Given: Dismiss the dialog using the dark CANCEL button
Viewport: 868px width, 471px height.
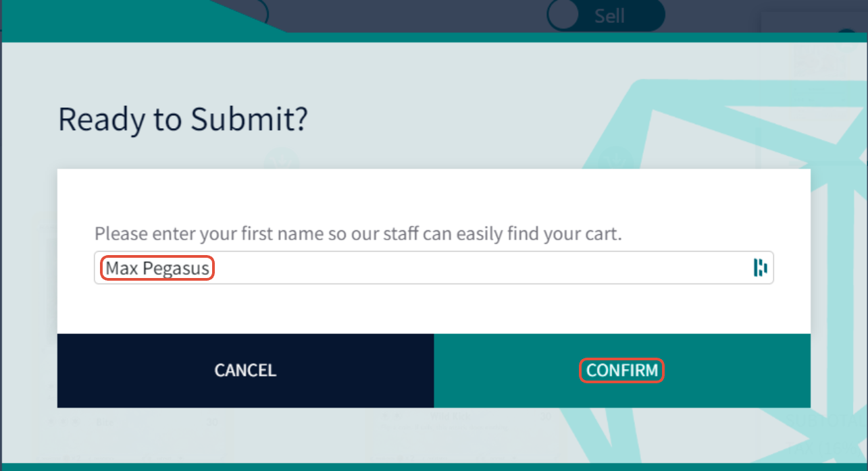Looking at the screenshot, I should [245, 370].
